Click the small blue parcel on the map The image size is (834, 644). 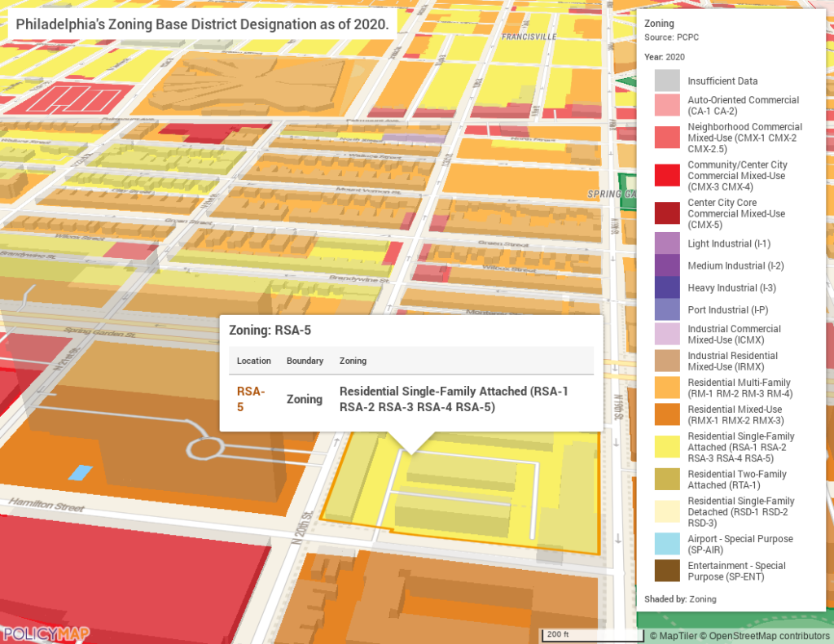(x=81, y=472)
